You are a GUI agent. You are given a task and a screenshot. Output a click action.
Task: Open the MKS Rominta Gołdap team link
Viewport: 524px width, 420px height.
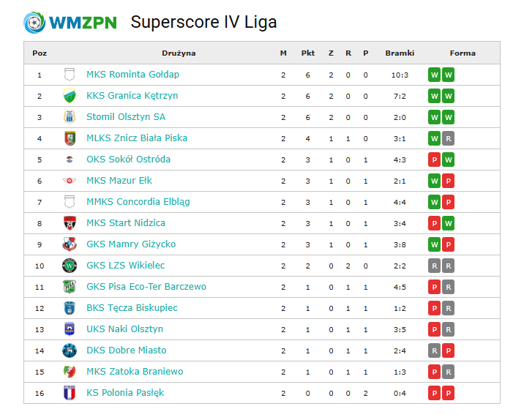click(x=132, y=74)
